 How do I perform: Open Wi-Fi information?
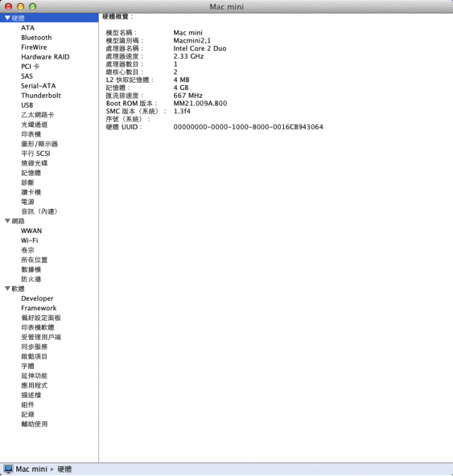(30, 241)
